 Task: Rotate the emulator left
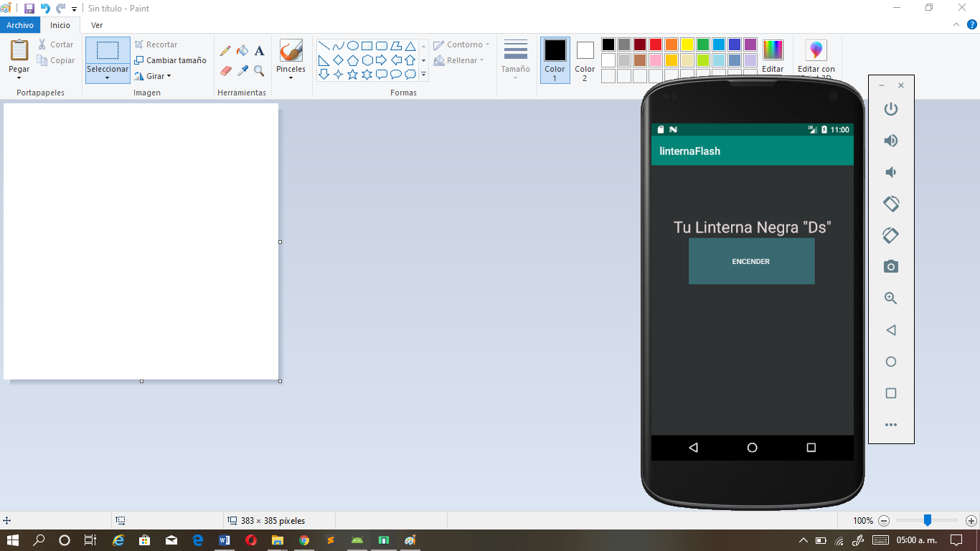click(x=891, y=204)
